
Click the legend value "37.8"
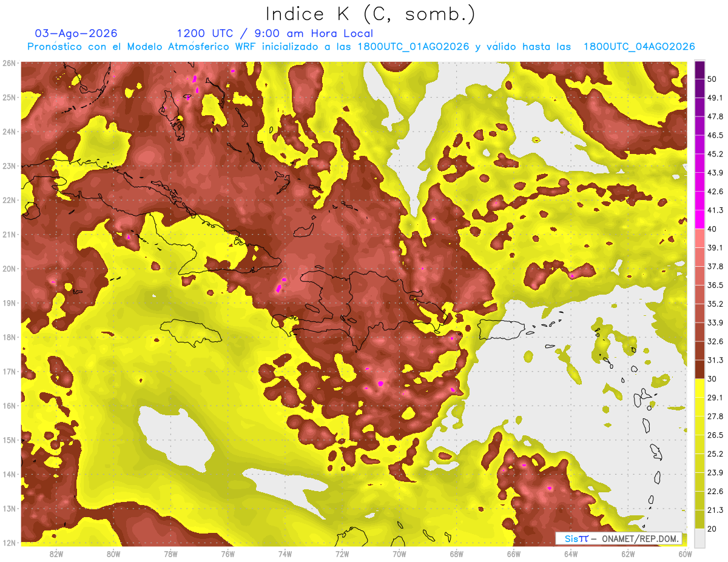(715, 266)
